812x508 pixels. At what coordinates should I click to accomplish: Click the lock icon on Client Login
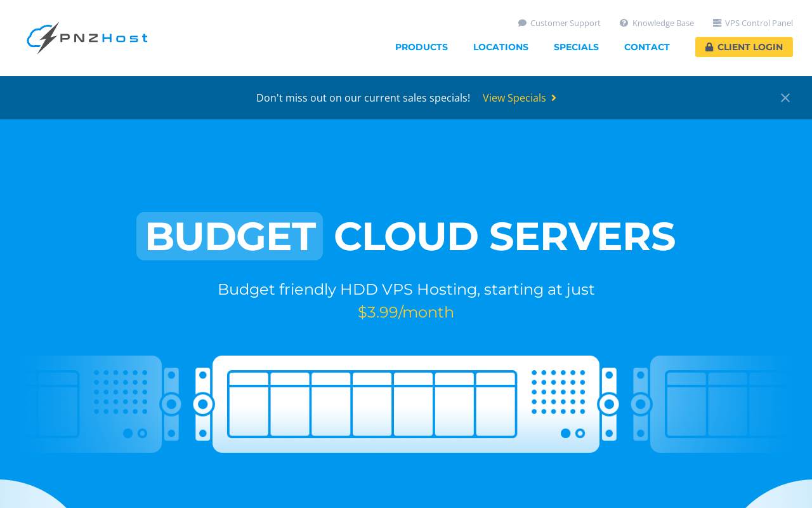(x=709, y=47)
